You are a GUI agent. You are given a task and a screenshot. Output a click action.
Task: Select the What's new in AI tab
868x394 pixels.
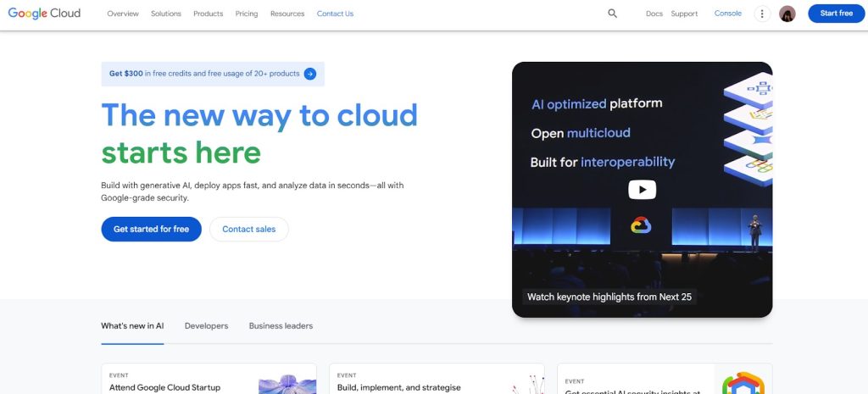click(x=132, y=326)
